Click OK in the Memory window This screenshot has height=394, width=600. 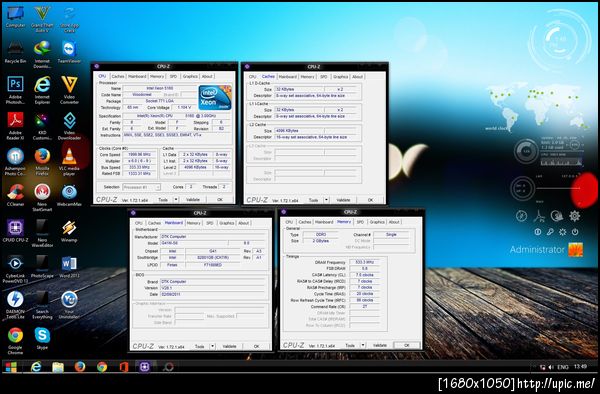tap(406, 345)
